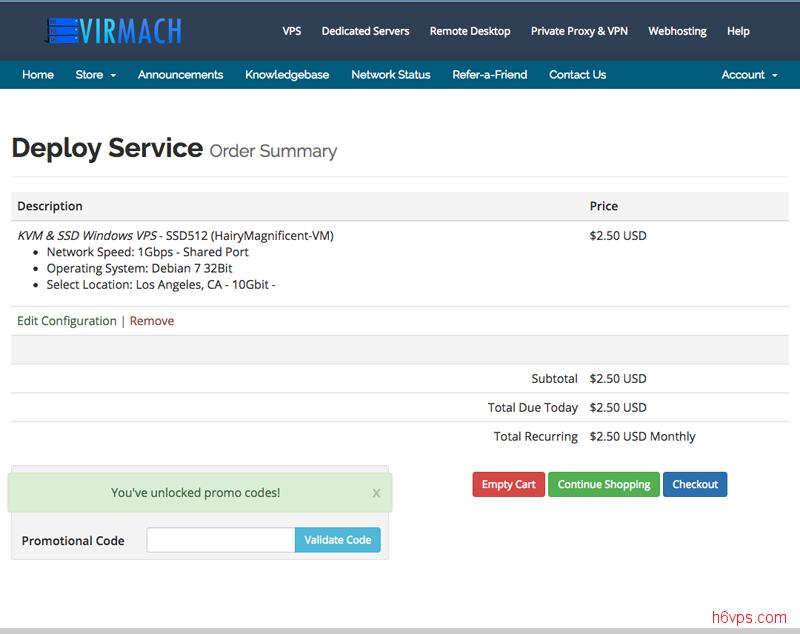Click the Empty Cart button
800x634 pixels.
508,484
